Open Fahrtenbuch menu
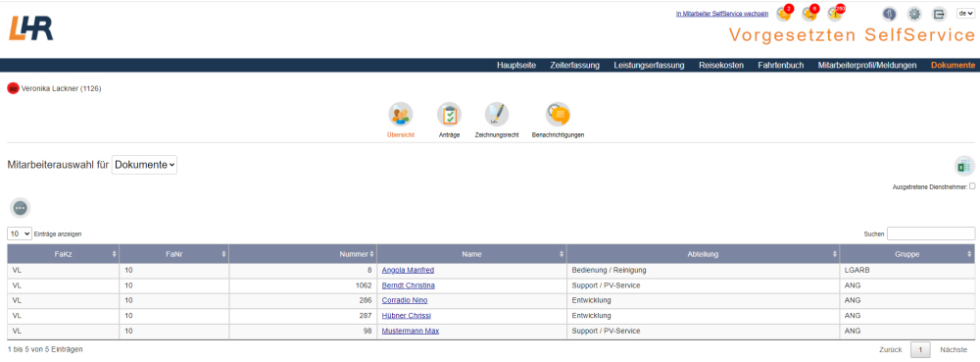 (x=781, y=65)
